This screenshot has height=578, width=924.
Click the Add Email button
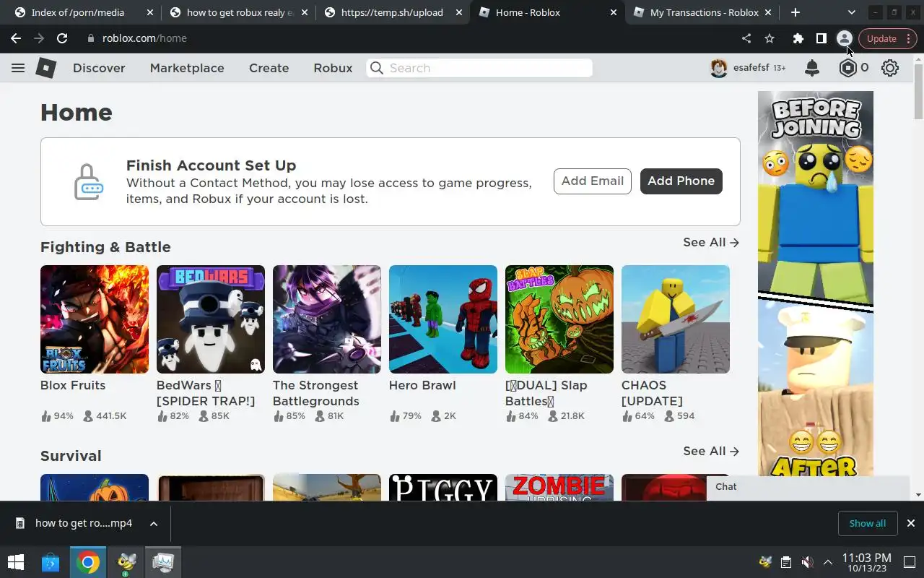point(593,181)
